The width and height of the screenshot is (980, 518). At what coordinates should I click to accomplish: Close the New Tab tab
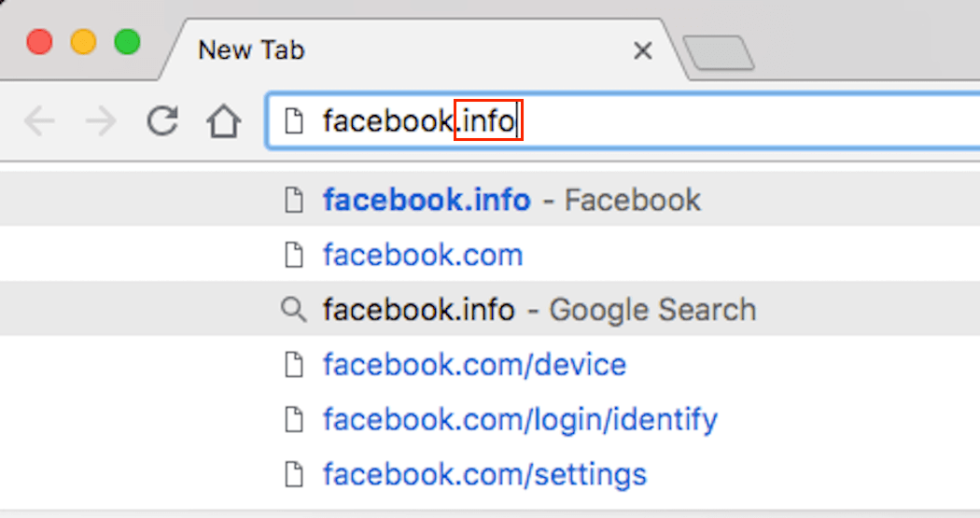click(642, 51)
